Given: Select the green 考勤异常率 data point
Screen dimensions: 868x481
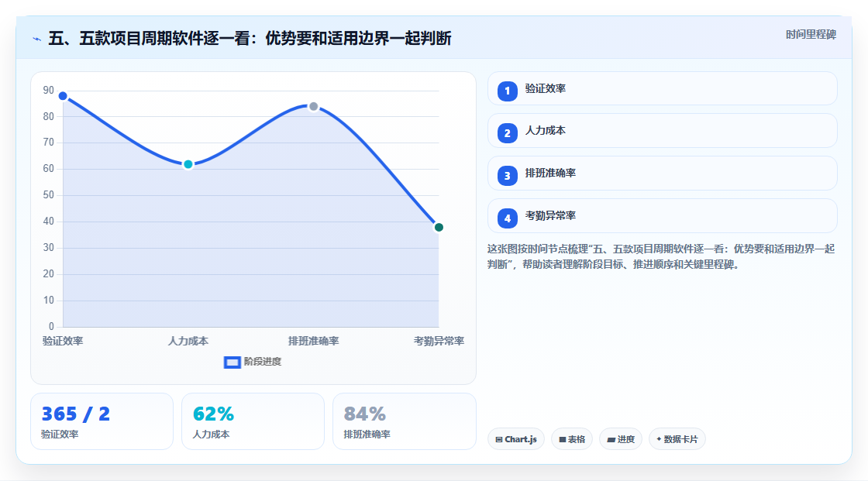Looking at the screenshot, I should 439,228.
